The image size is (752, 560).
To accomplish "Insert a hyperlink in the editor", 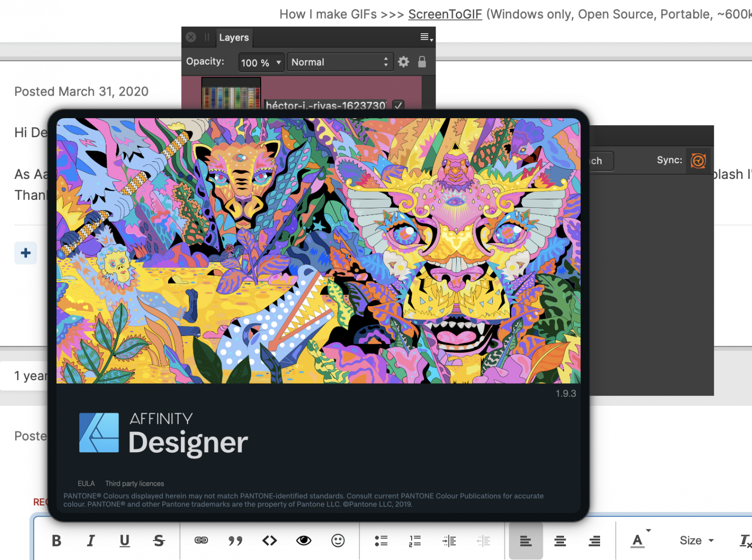I will 201,540.
